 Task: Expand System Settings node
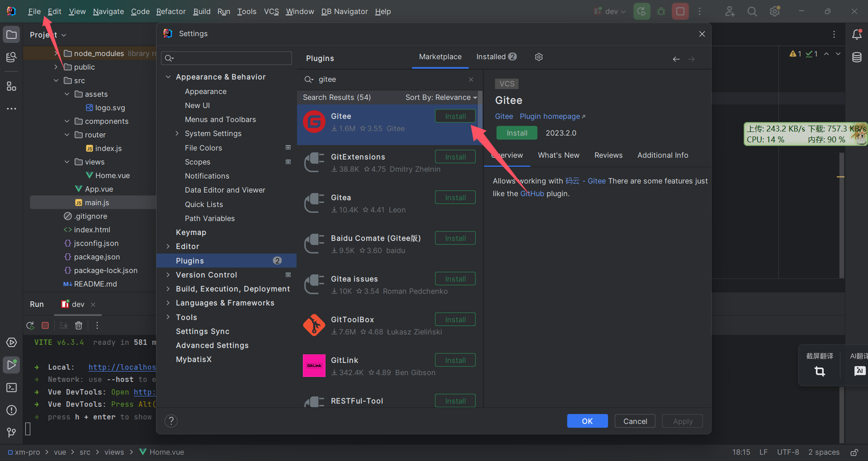click(177, 133)
